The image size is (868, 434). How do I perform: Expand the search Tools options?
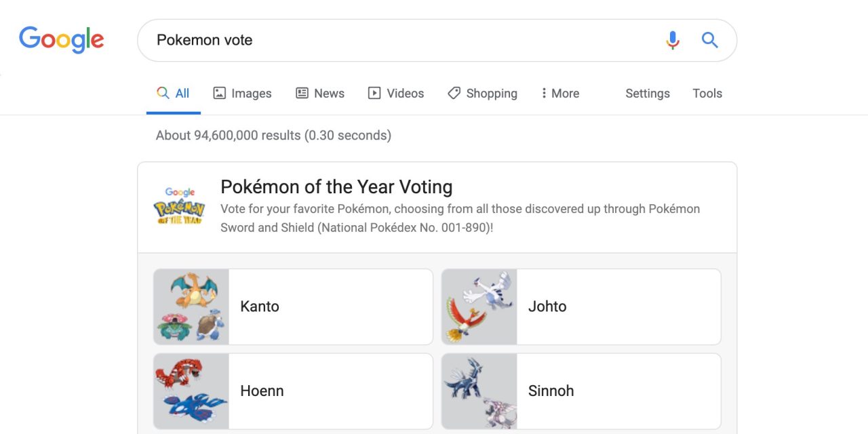(707, 93)
